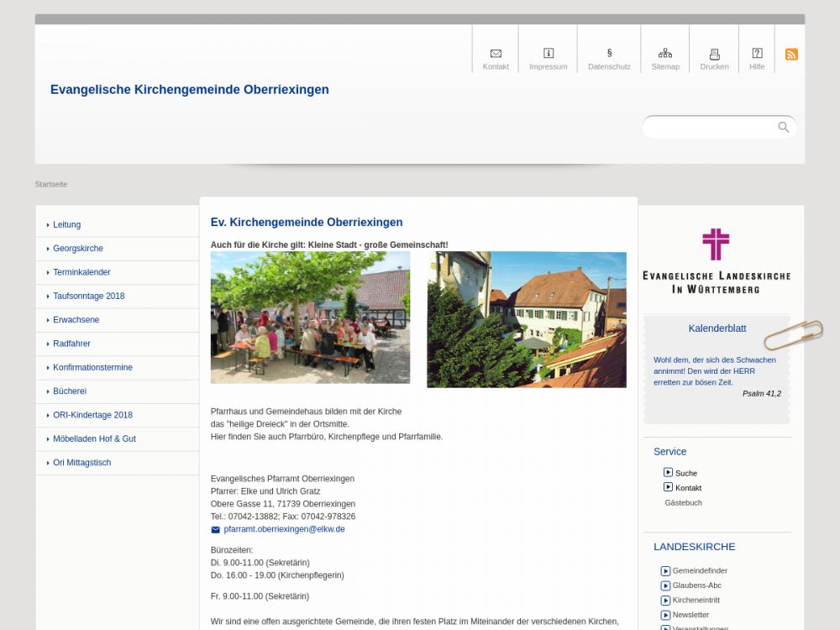
Task: Click the pfarramt.oberriexingen@elkw.de email link
Action: pyautogui.click(x=284, y=530)
